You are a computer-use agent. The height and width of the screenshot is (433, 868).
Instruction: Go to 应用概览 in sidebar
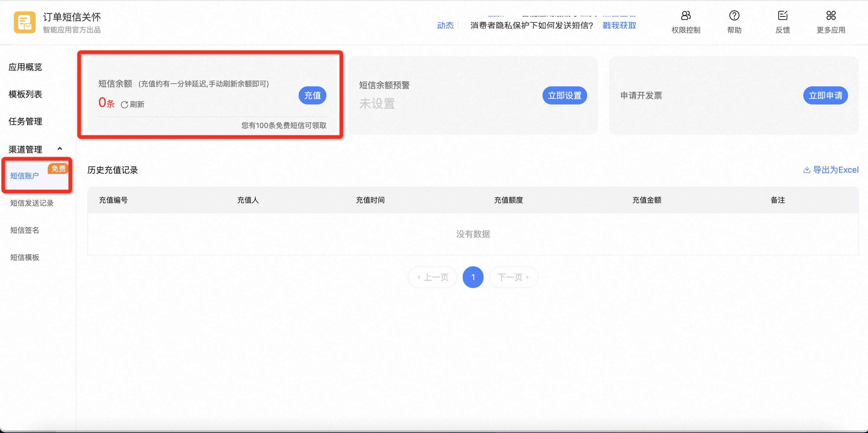coord(25,67)
